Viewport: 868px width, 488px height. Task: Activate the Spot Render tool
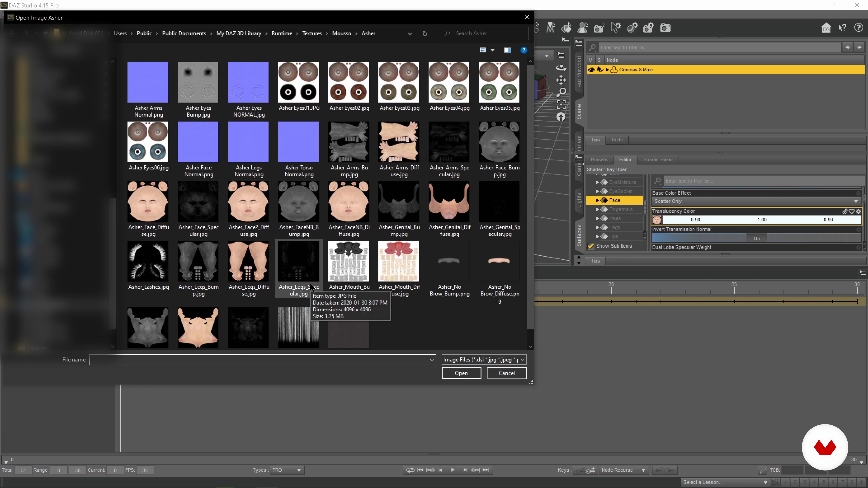[x=599, y=28]
